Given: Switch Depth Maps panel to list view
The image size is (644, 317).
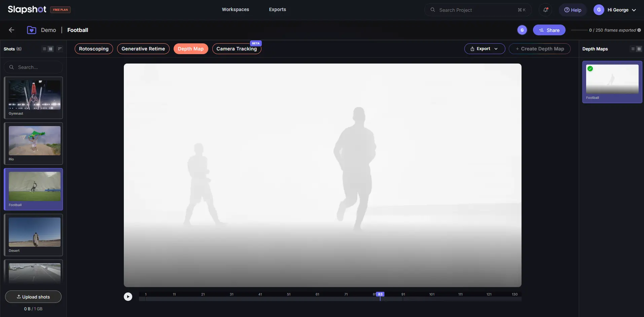Looking at the screenshot, I should click(x=633, y=49).
